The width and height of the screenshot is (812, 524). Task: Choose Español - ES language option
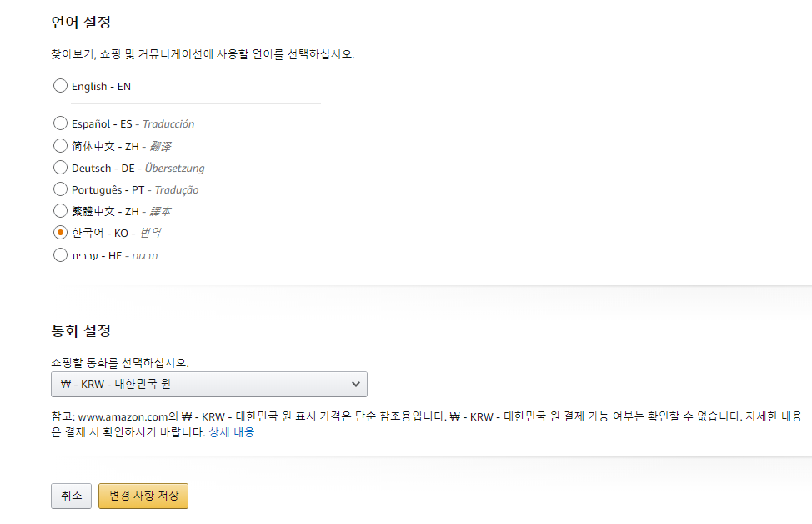(x=60, y=123)
